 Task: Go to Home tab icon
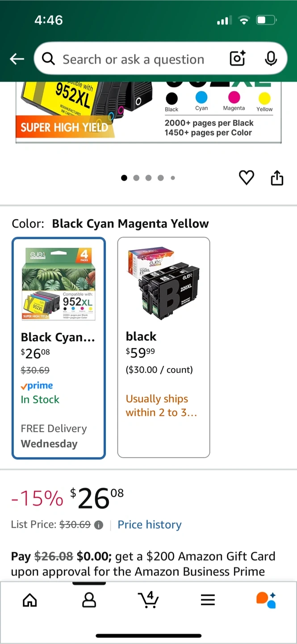tap(30, 600)
